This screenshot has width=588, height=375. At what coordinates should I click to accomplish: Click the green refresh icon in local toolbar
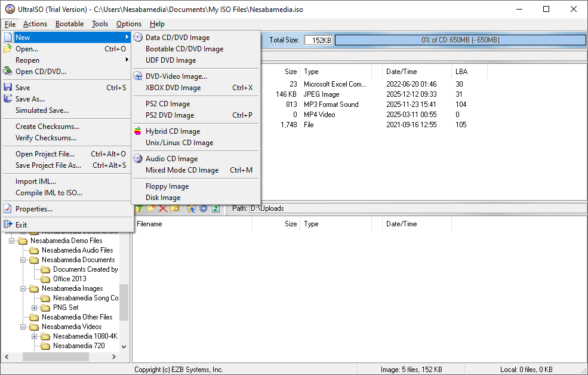[216, 208]
